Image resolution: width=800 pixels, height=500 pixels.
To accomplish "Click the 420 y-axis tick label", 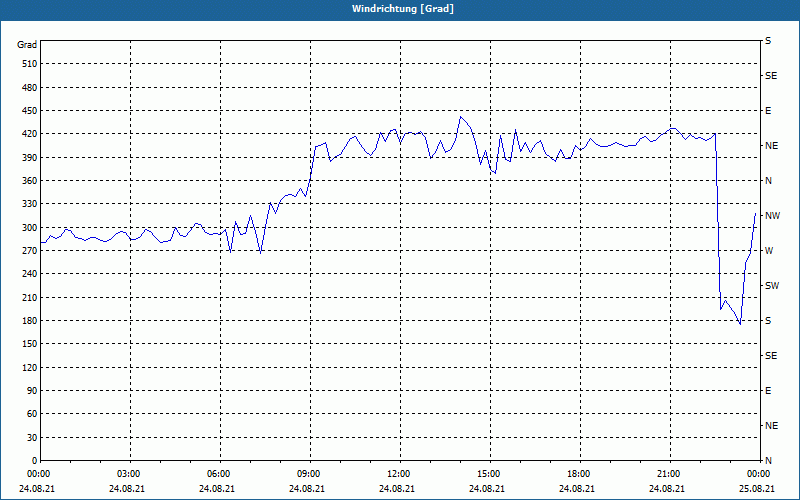I will [x=30, y=134].
